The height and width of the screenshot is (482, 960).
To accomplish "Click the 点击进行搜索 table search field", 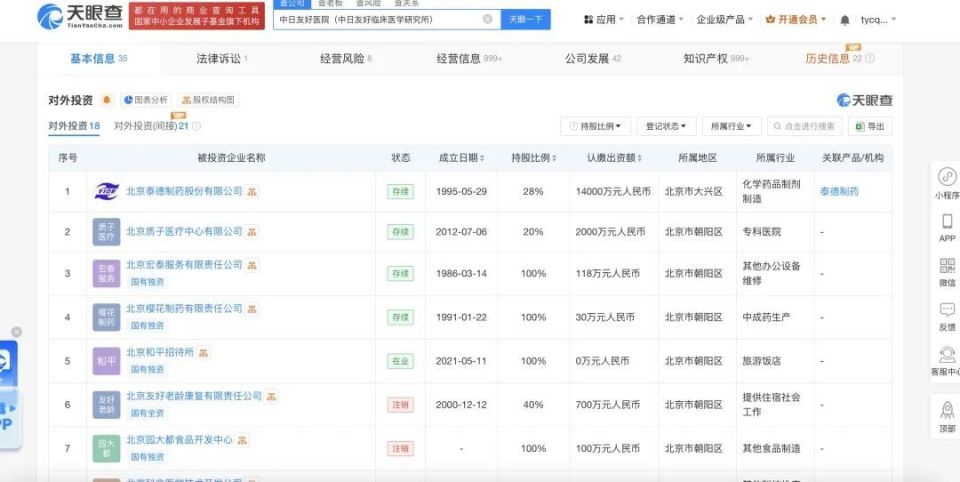I will (804, 126).
